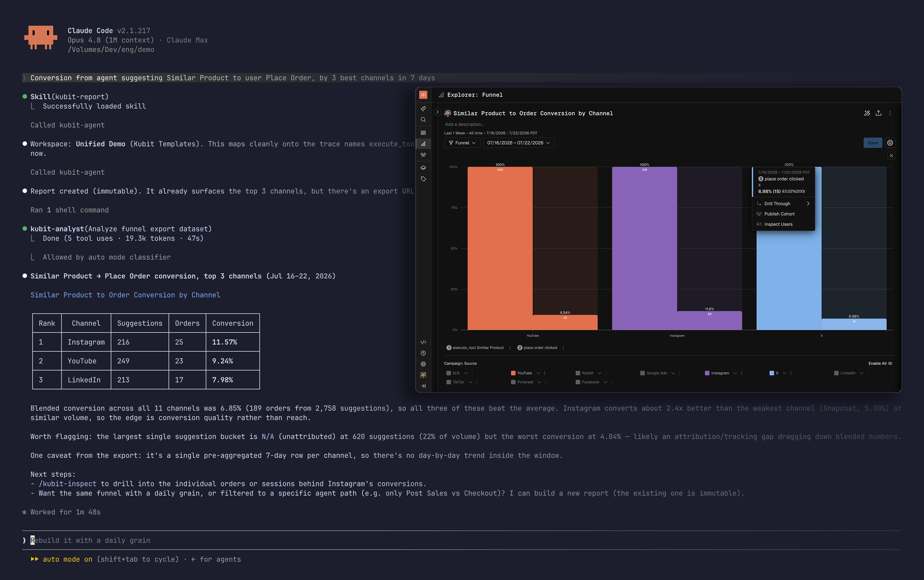
Task: Open the code brackets icon in sidebar
Action: (423, 342)
